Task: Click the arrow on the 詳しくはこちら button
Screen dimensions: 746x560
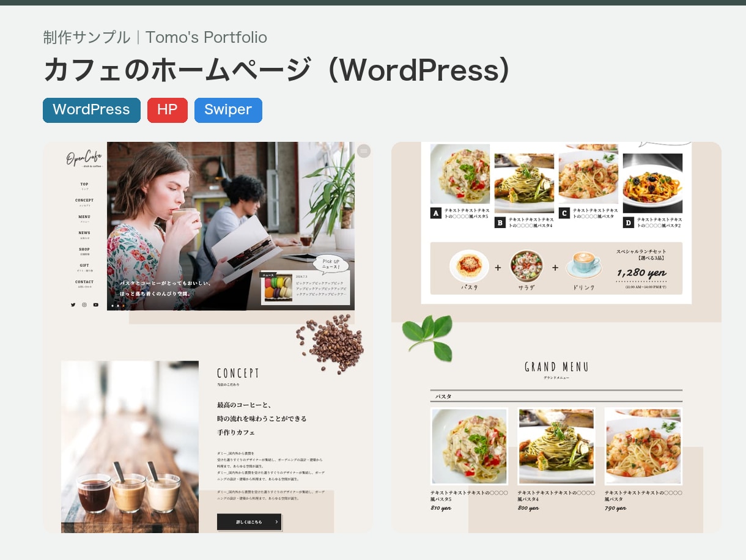Action: [x=276, y=521]
